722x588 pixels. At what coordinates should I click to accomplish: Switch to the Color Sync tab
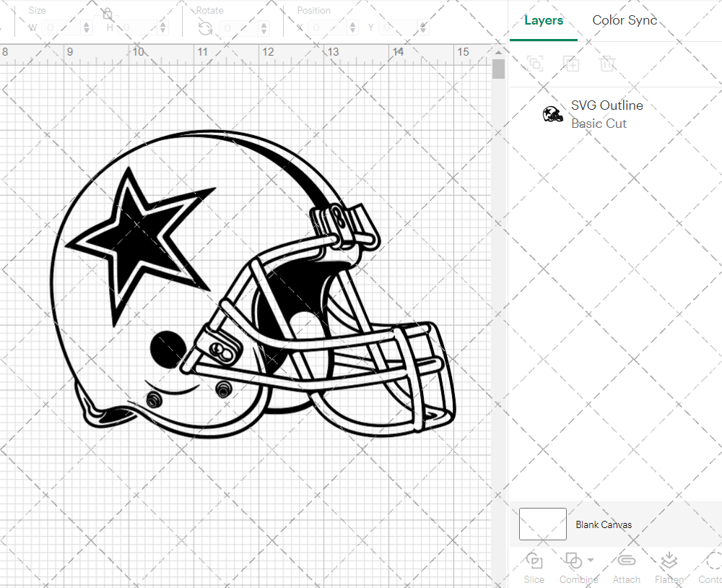(624, 20)
